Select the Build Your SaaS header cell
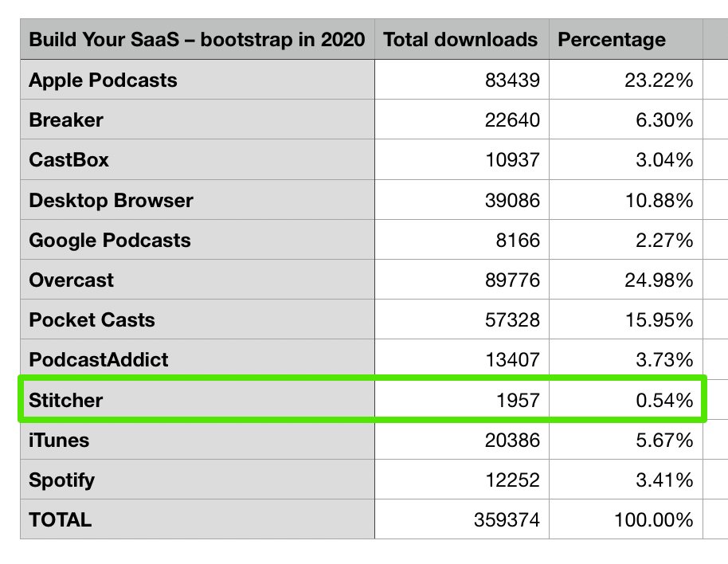This screenshot has width=728, height=564. click(197, 40)
